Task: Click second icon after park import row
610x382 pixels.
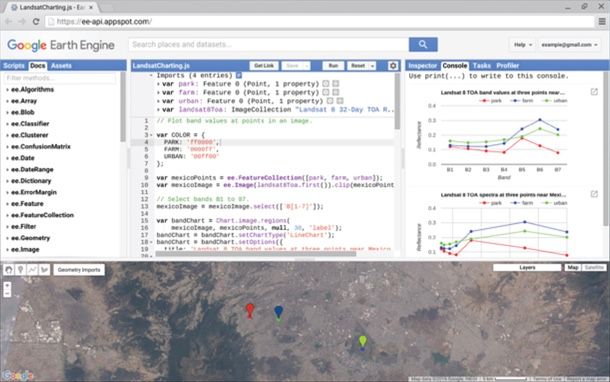Action: (x=335, y=84)
